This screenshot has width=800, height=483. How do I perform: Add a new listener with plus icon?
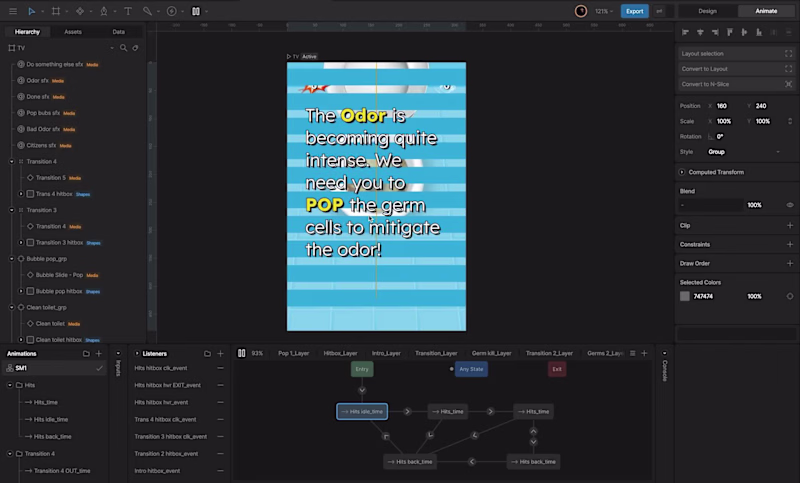pyautogui.click(x=220, y=353)
